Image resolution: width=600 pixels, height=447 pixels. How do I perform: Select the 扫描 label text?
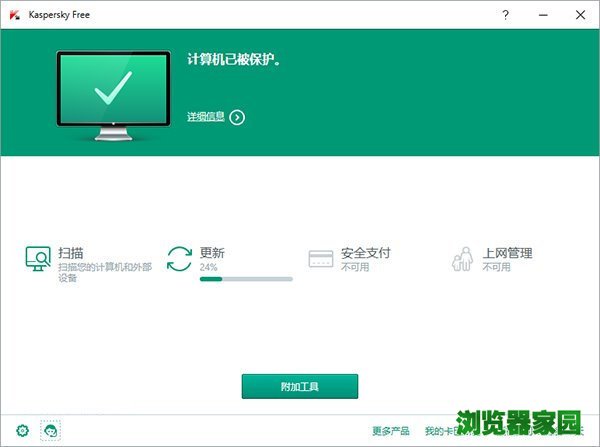click(70, 253)
